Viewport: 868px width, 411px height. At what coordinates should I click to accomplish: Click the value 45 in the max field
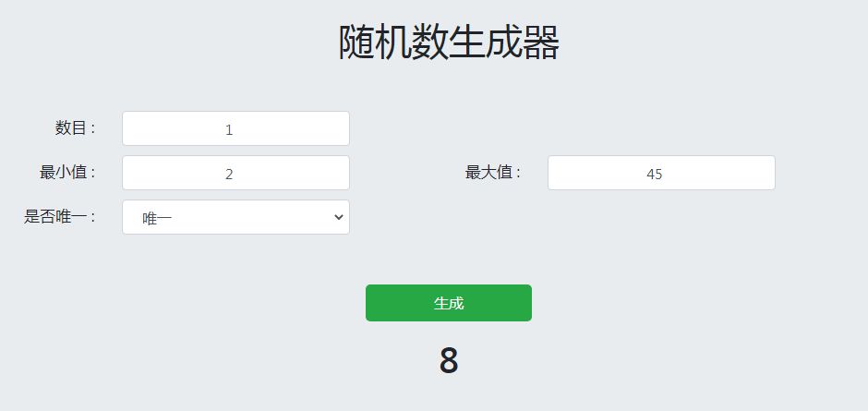[654, 174]
